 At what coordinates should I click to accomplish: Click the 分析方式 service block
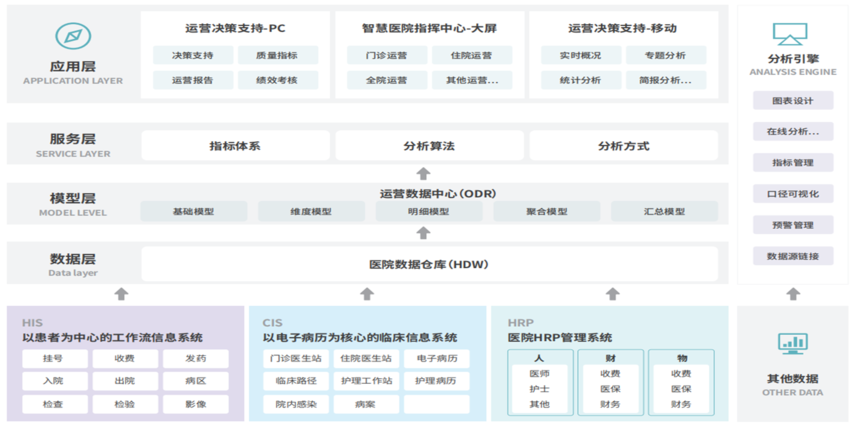click(x=623, y=146)
